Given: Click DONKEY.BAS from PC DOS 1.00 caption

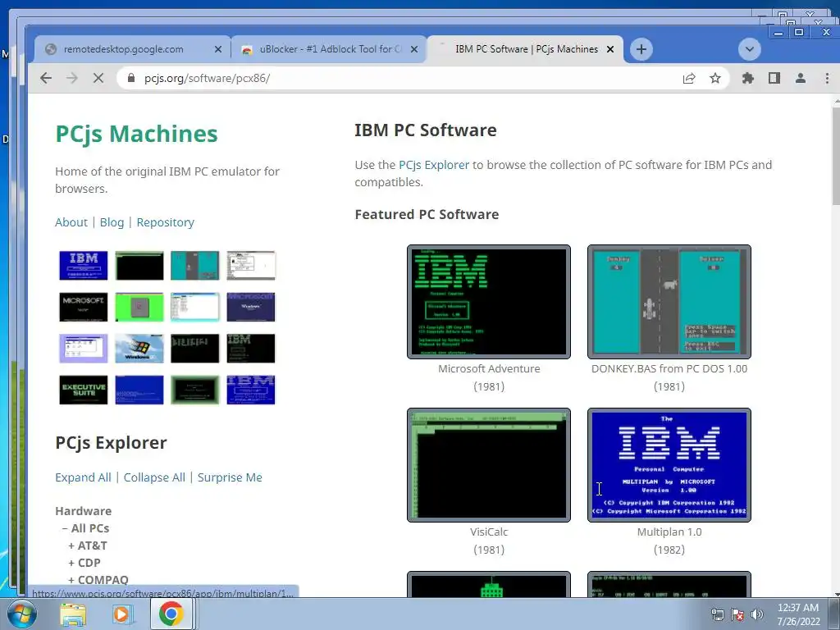Looking at the screenshot, I should [x=669, y=368].
